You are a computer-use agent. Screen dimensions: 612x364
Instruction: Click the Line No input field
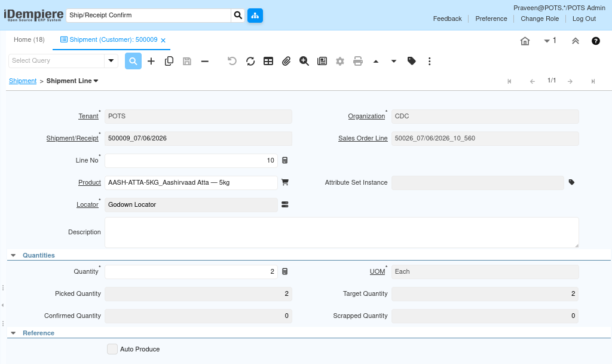[x=191, y=160]
